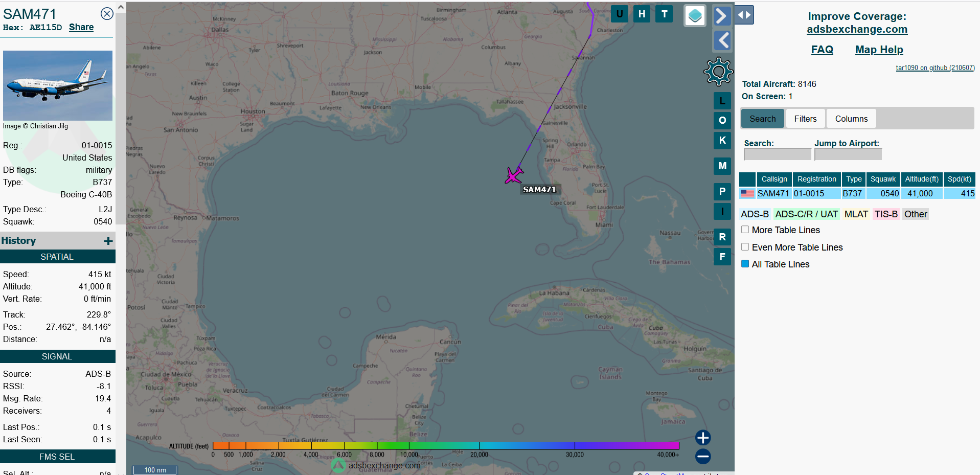Click the US flag in SAM471 row
The image size is (980, 475).
tap(747, 193)
